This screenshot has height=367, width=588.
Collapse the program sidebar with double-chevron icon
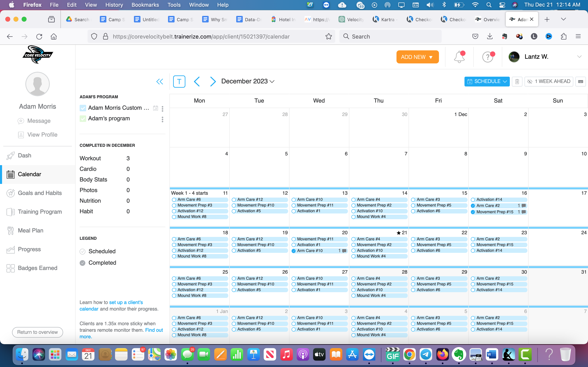pyautogui.click(x=160, y=82)
